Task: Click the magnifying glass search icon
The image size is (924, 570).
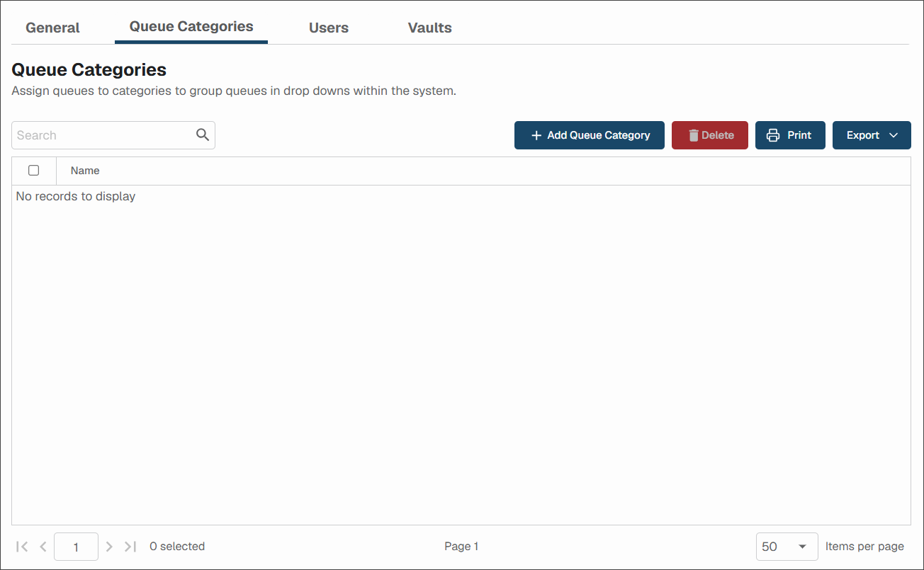Action: (203, 135)
